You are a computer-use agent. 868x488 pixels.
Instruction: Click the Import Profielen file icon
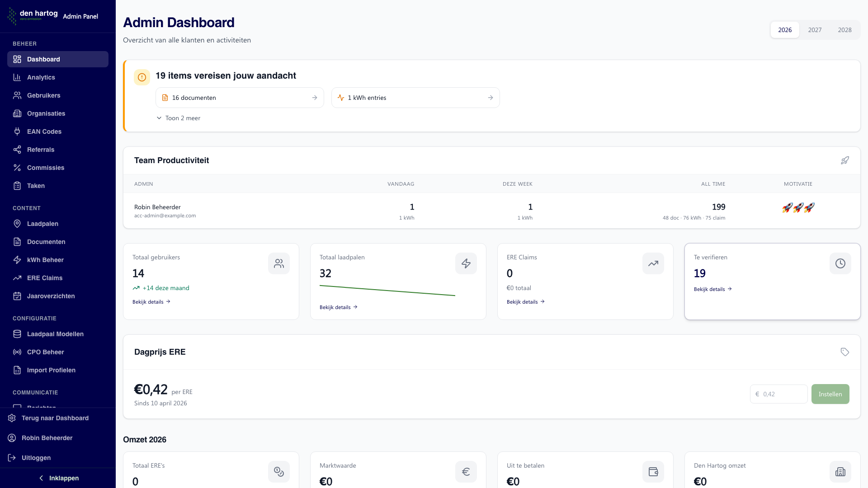click(17, 370)
